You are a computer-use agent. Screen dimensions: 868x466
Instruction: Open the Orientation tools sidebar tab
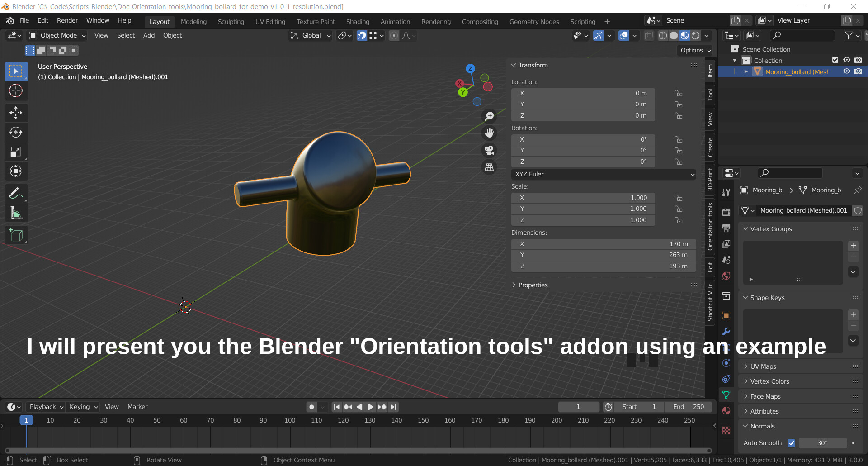click(x=710, y=227)
